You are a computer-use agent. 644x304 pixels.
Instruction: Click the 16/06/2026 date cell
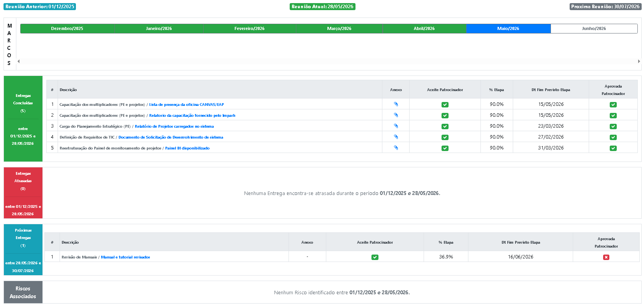click(x=521, y=257)
